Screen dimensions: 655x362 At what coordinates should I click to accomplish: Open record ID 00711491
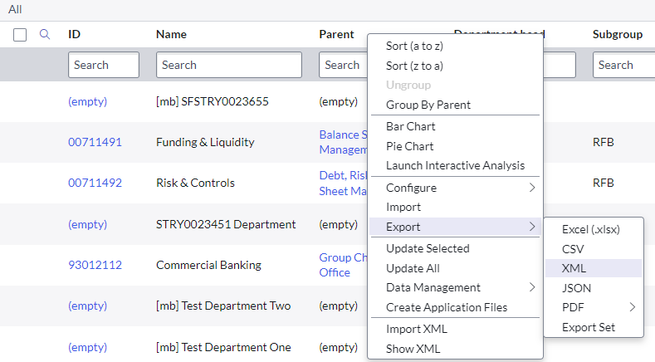coord(95,142)
